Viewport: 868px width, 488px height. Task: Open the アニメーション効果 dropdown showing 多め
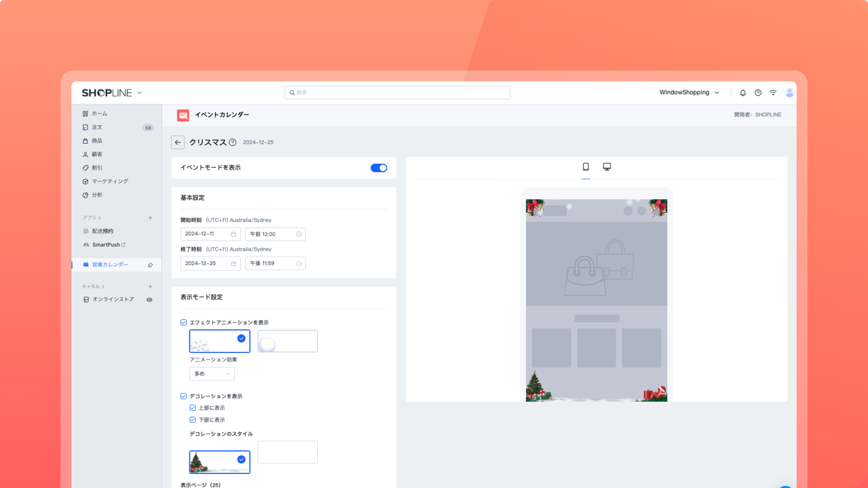pos(212,374)
